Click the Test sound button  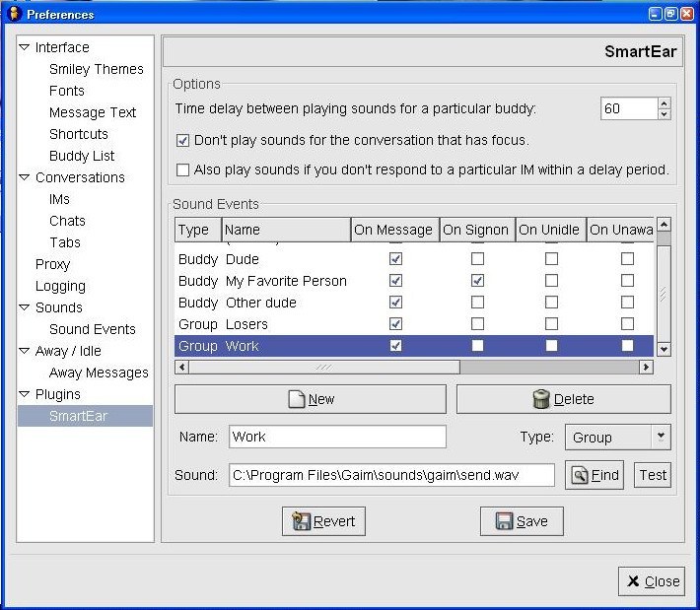(653, 475)
